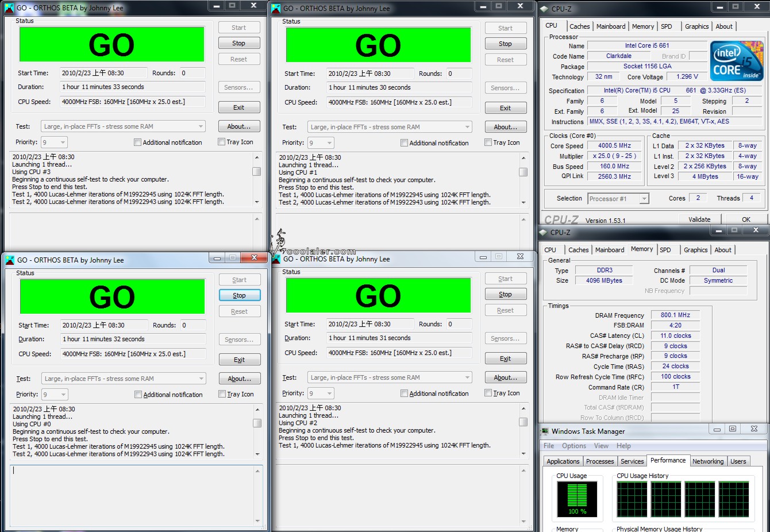Click the log scrollbar thumb in CPU #1 ORTHOS window
770x532 pixels.
(523, 172)
